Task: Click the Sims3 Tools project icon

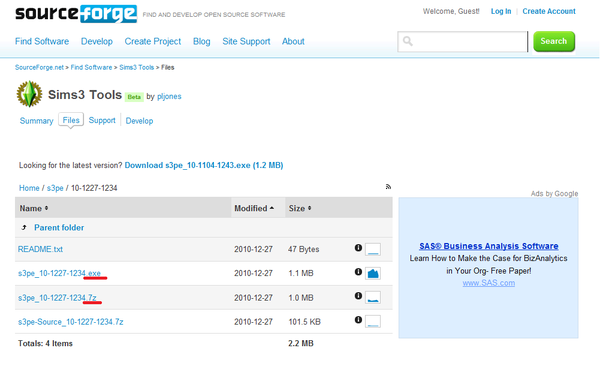Action: (x=29, y=94)
